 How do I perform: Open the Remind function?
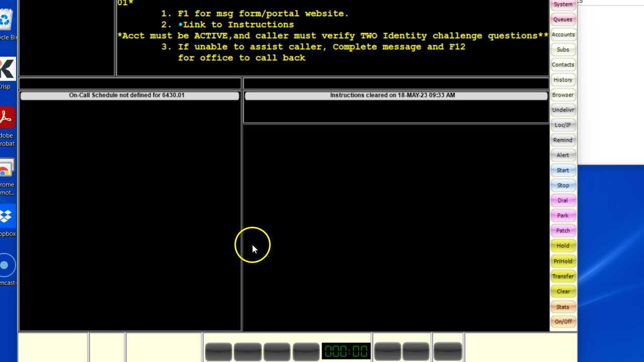562,140
